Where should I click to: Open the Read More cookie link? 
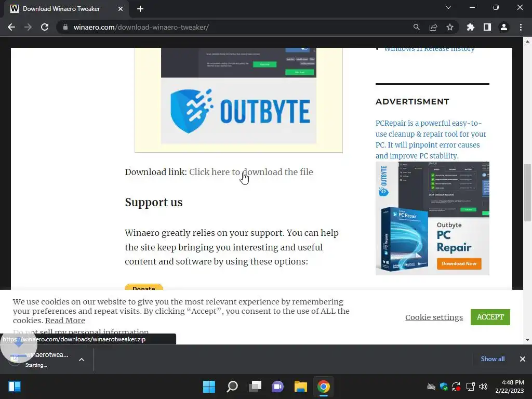(x=65, y=321)
